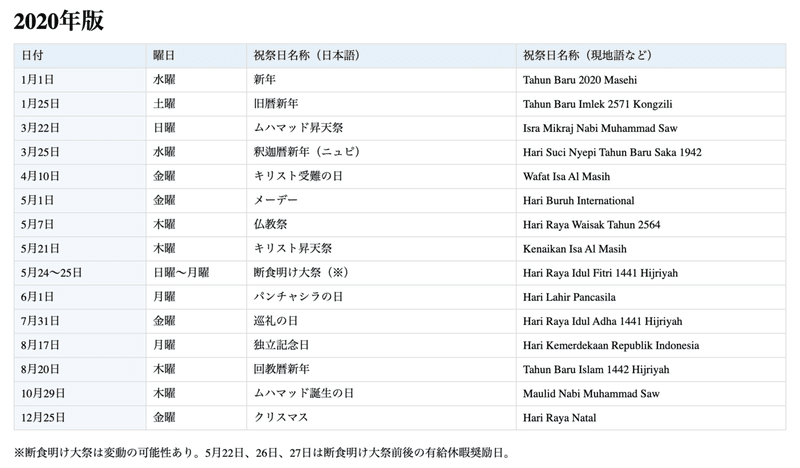The width and height of the screenshot is (800, 468).
Task: Select 断食明け大祭(※) cell
Action: coord(381,273)
